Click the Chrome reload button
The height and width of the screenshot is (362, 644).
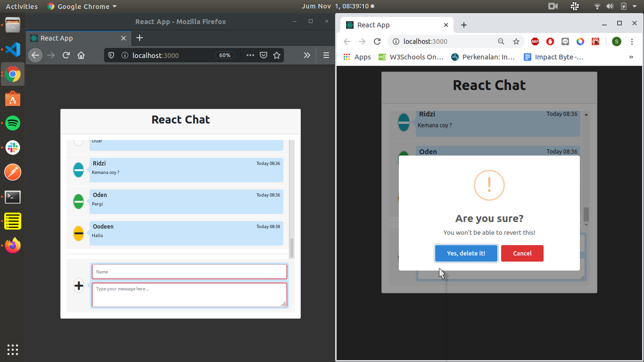377,41
